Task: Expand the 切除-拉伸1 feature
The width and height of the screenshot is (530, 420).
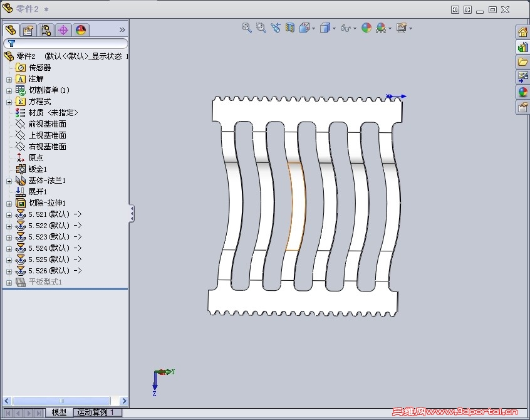Action: tap(9, 204)
